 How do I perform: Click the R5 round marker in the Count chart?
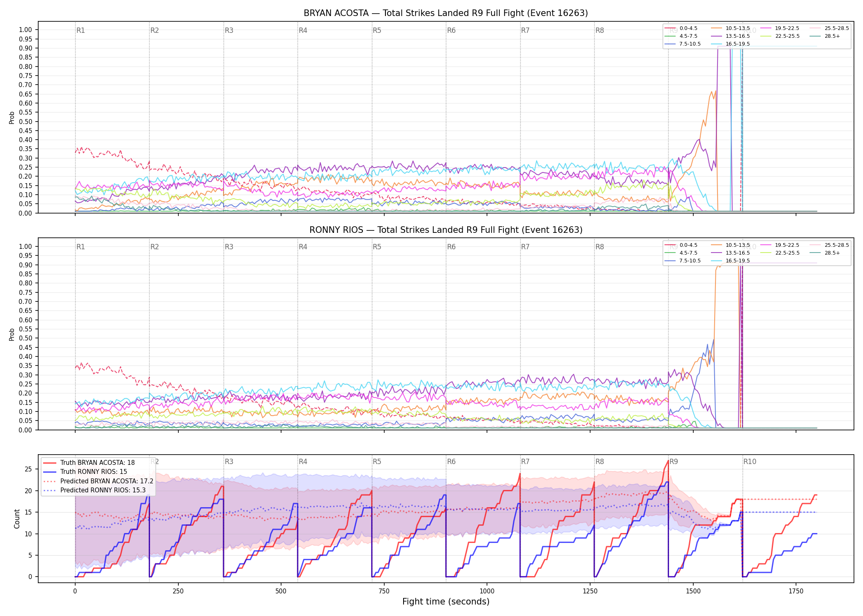point(377,462)
